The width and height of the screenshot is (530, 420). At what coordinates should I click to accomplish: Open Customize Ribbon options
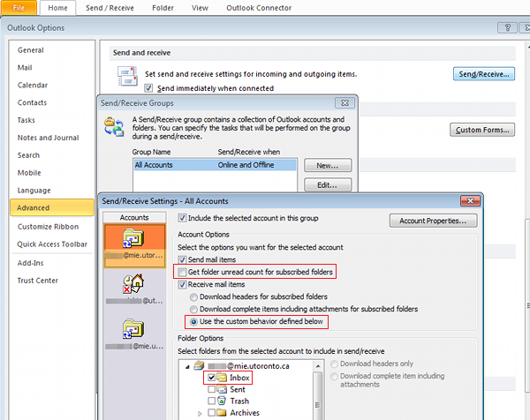(48, 227)
